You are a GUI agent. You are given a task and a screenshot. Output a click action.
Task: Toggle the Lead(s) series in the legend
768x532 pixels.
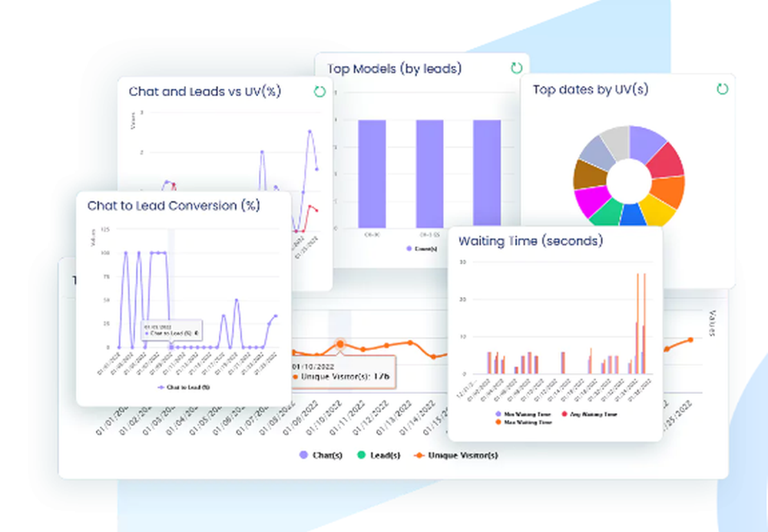point(379,455)
